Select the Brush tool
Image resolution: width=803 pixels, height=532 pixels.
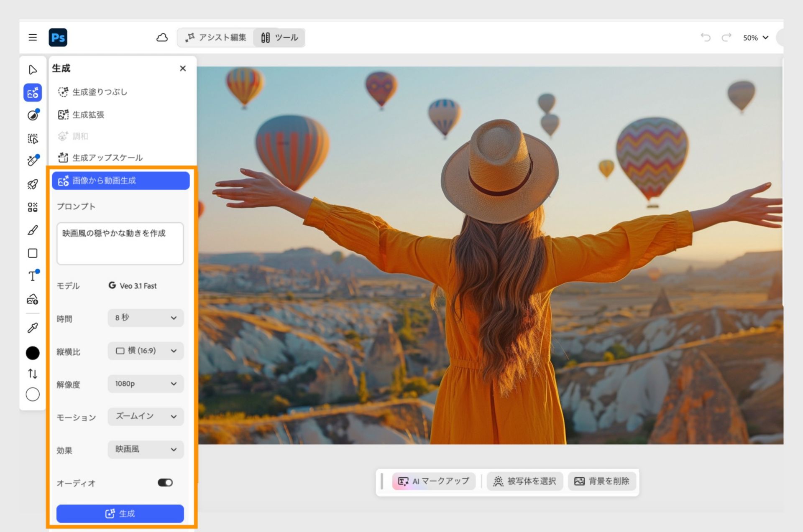pos(33,230)
